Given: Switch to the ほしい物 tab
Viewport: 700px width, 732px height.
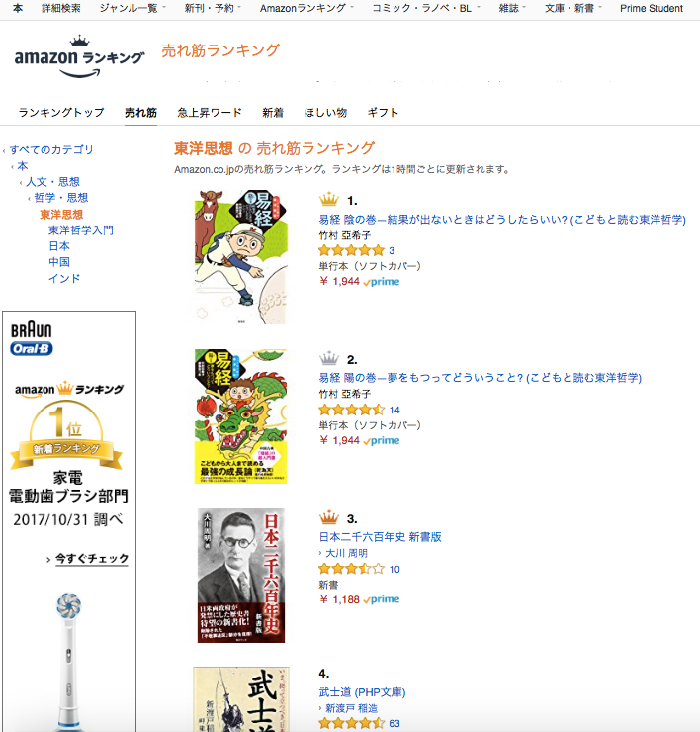Looking at the screenshot, I should (325, 113).
